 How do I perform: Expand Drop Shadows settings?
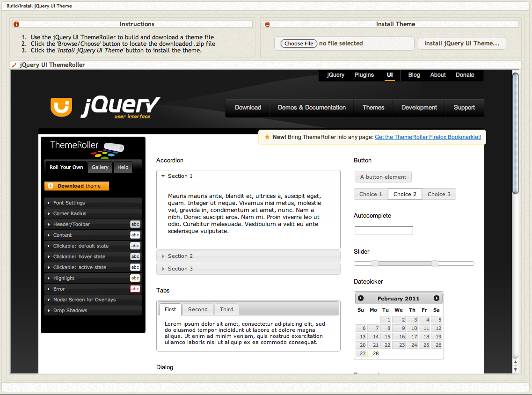click(x=93, y=310)
